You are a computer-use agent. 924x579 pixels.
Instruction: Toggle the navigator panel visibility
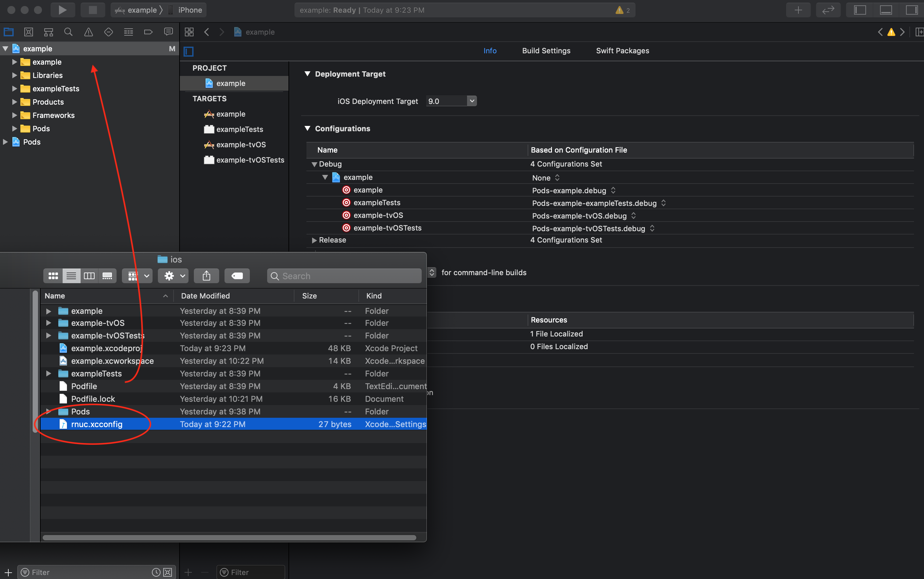(860, 10)
